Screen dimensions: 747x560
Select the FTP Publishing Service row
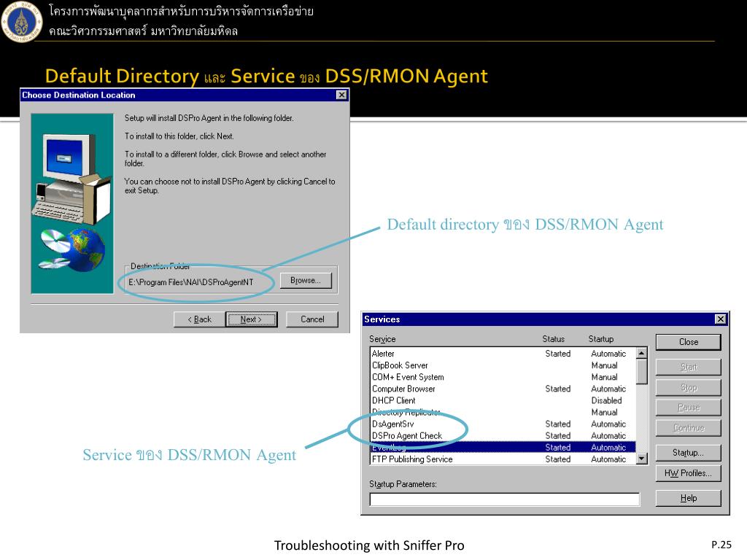pyautogui.click(x=503, y=459)
